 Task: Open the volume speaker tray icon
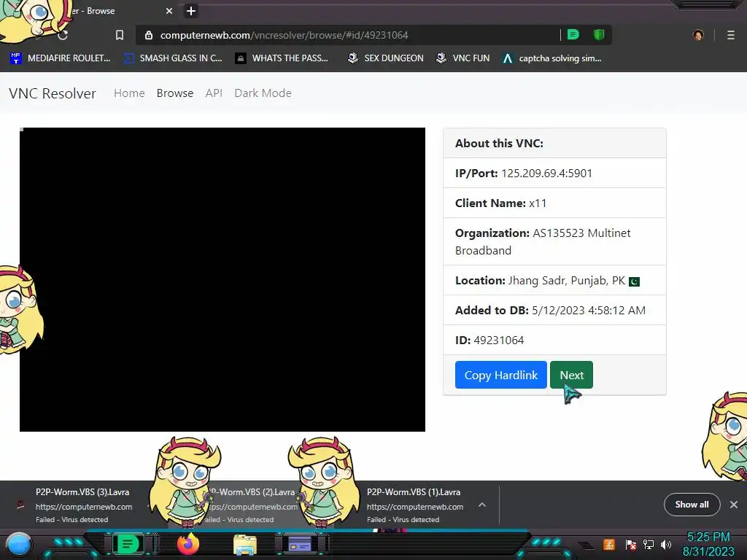pos(666,544)
